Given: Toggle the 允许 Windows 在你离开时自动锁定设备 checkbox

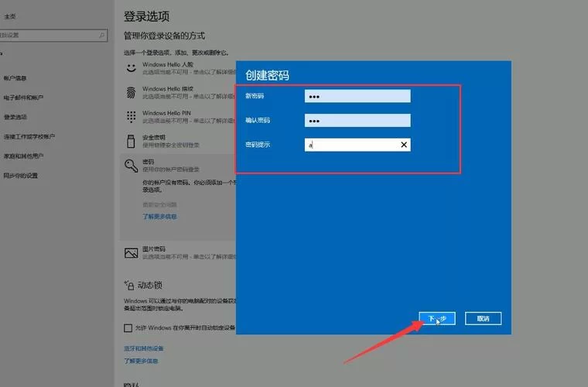Looking at the screenshot, I should point(128,328).
